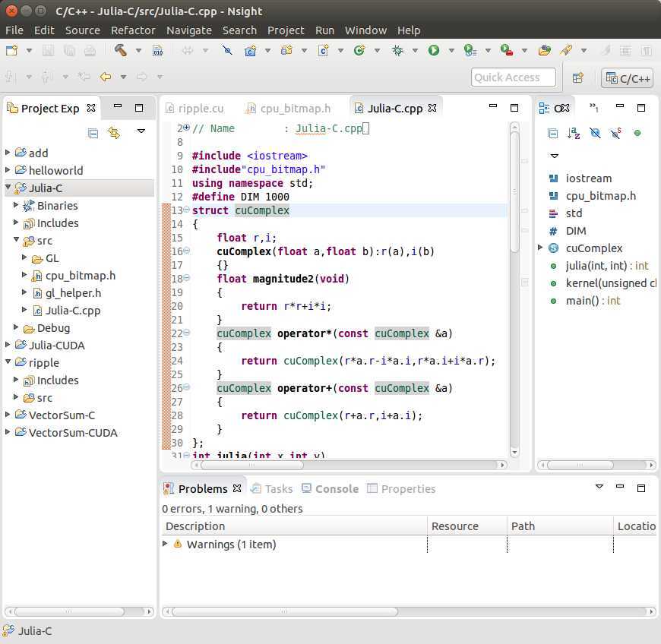Viewport: 661px width, 644px height.
Task: Click the New C/C++ project toolbar icon
Action: tap(251, 51)
